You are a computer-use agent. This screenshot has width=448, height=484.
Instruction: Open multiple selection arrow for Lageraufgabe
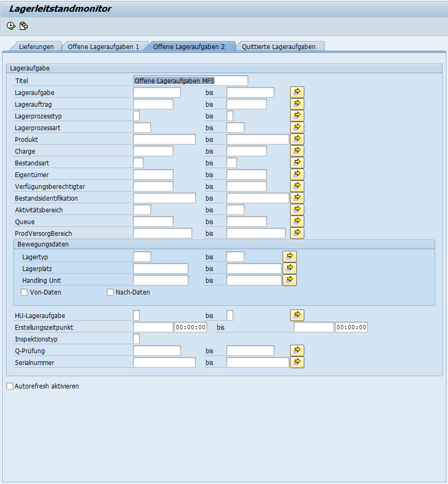pos(297,92)
